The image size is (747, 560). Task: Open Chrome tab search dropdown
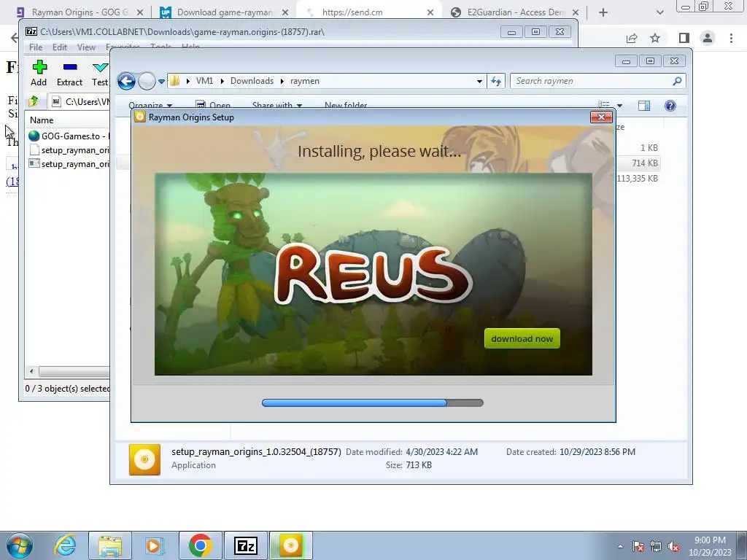pos(659,12)
